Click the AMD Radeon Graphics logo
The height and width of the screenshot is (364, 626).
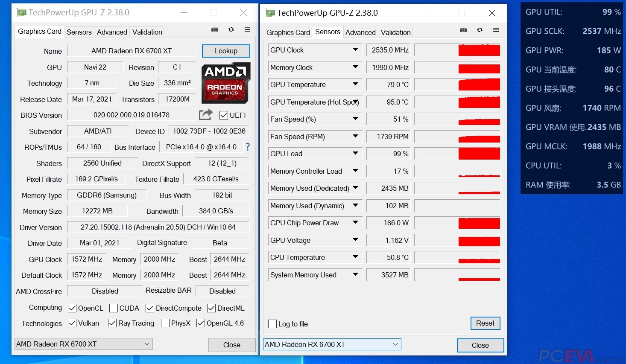pos(226,83)
